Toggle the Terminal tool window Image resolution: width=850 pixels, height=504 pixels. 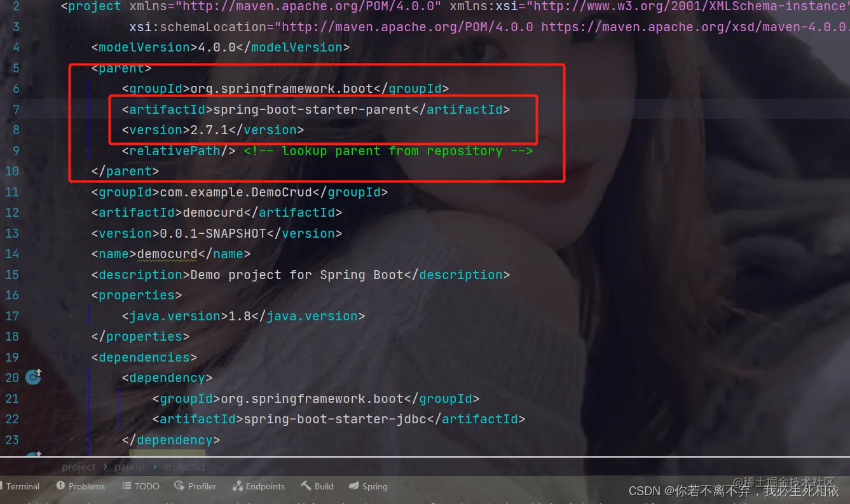pyautogui.click(x=21, y=486)
